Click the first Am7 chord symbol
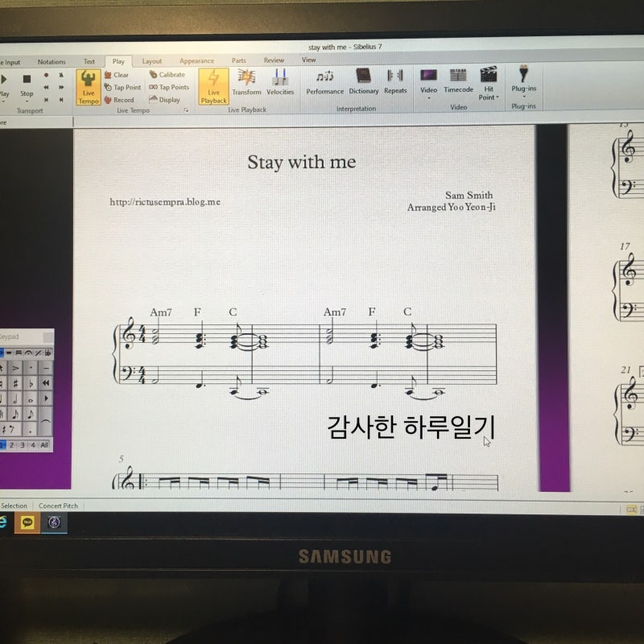Screen dimensions: 644x644 160,312
